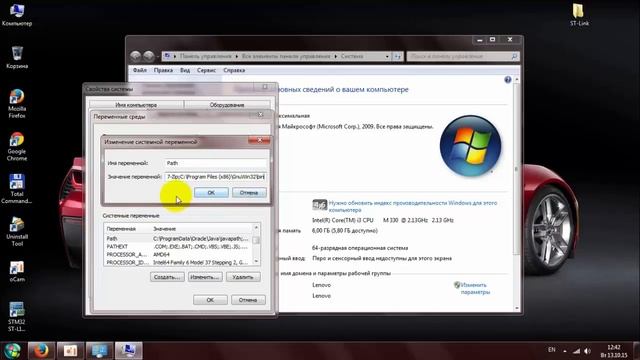Show hidden tray icons arrow
This screenshot has width=640, height=360.
pyautogui.click(x=565, y=351)
